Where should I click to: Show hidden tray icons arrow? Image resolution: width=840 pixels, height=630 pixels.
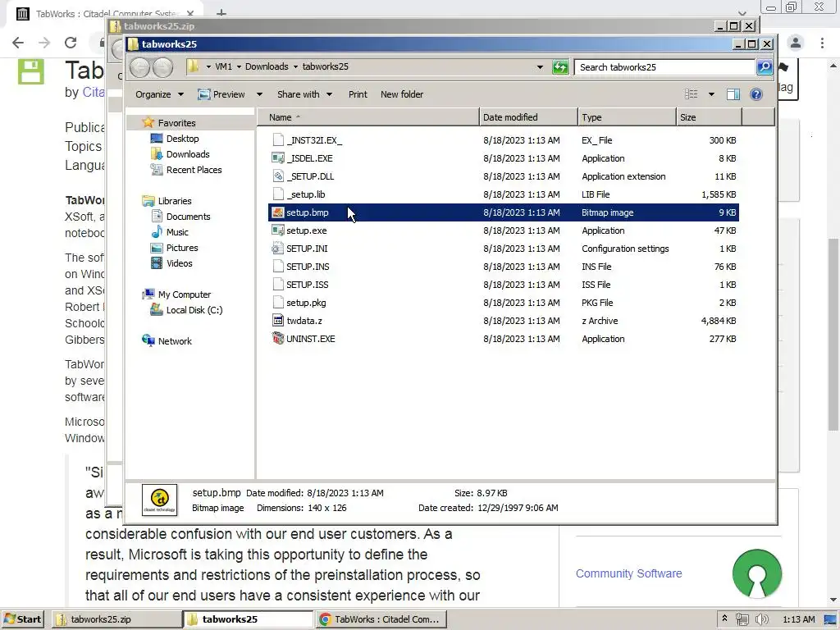coord(725,619)
